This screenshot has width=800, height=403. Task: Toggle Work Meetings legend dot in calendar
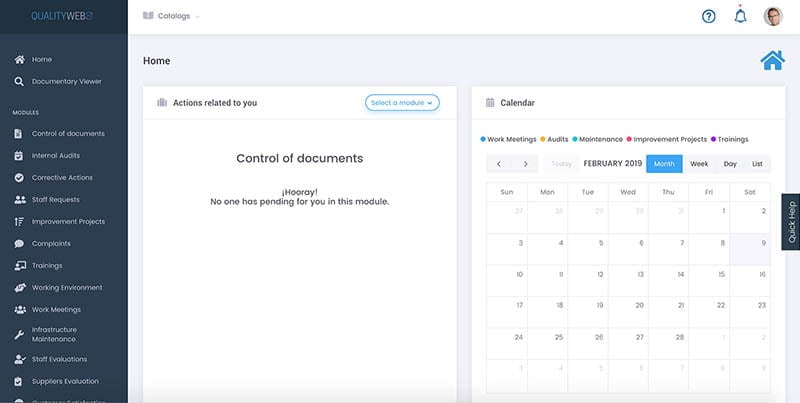coord(483,139)
